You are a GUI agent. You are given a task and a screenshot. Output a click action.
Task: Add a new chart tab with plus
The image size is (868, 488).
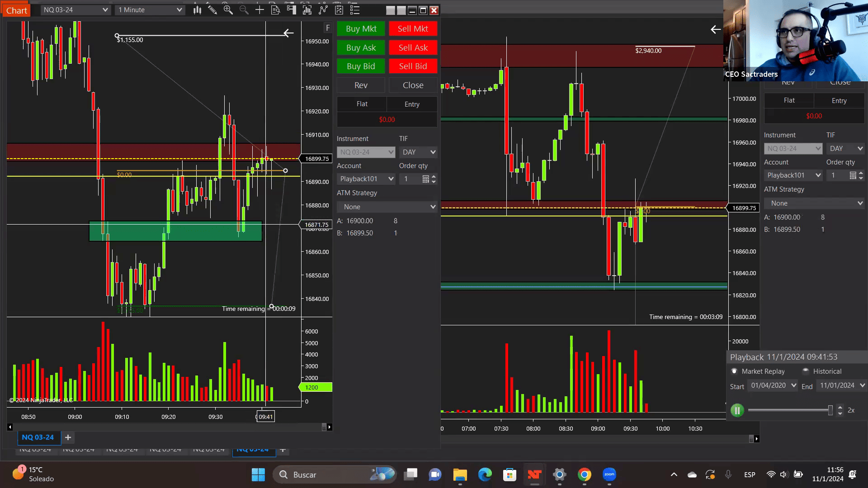click(68, 437)
